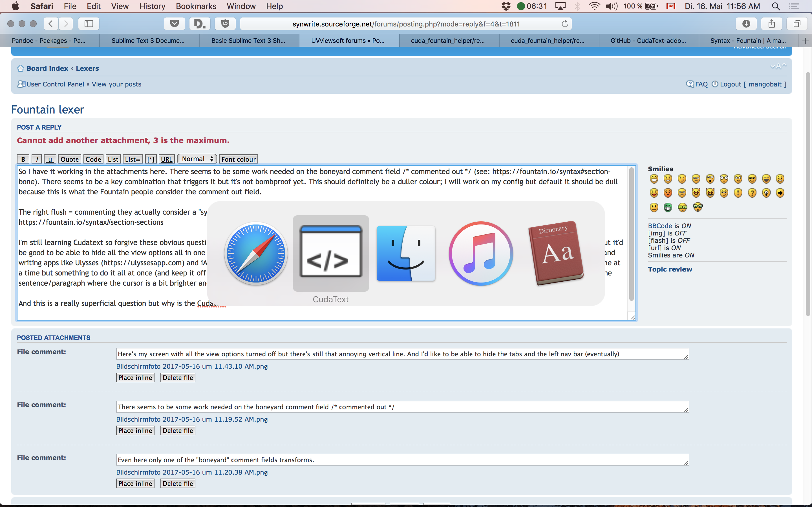The image size is (812, 507).
Task: Toggle bold BBCode with B button
Action: [23, 159]
